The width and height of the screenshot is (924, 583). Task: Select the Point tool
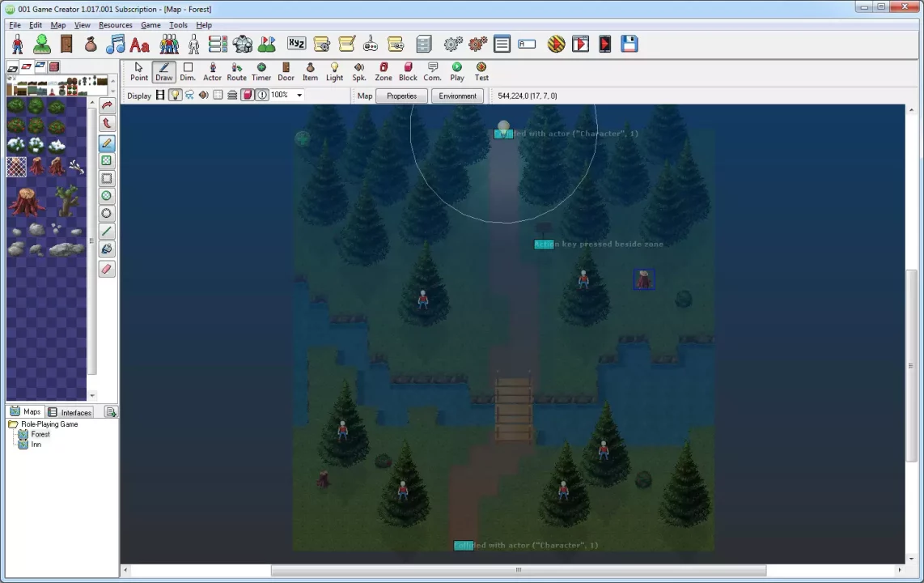click(x=139, y=71)
